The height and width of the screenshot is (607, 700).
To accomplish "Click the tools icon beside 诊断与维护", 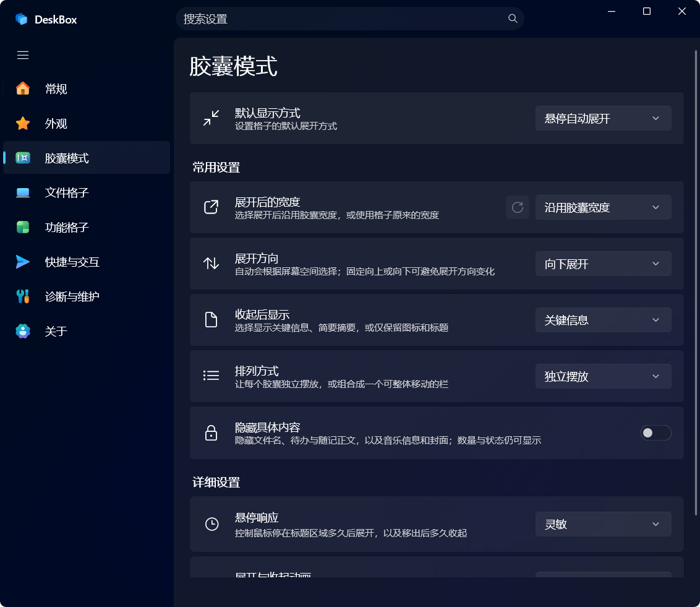I will 23,296.
